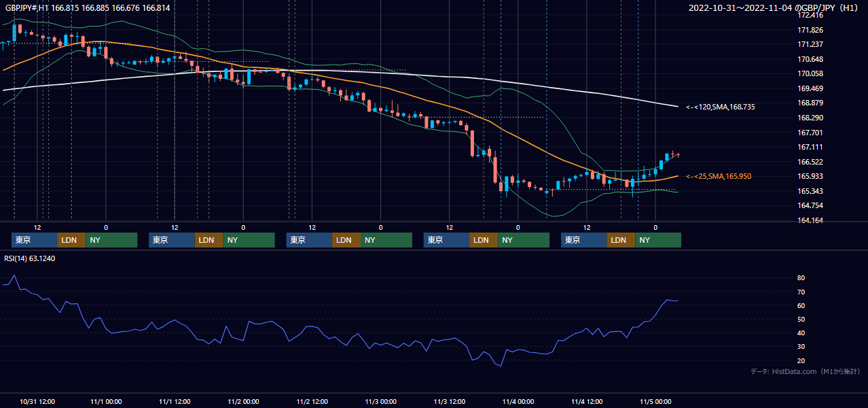Click the HistData.com data credit text
Image resolution: width=868 pixels, height=408 pixels.
pos(806,371)
